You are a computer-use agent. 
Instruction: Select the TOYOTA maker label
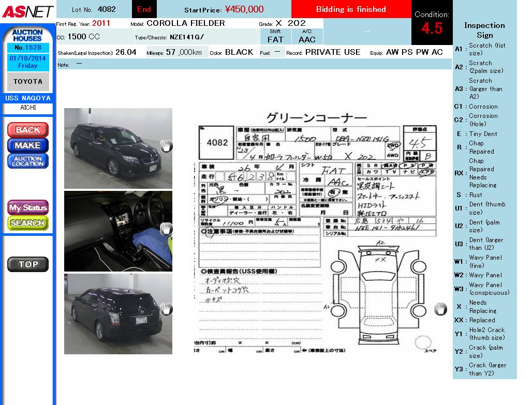28,82
